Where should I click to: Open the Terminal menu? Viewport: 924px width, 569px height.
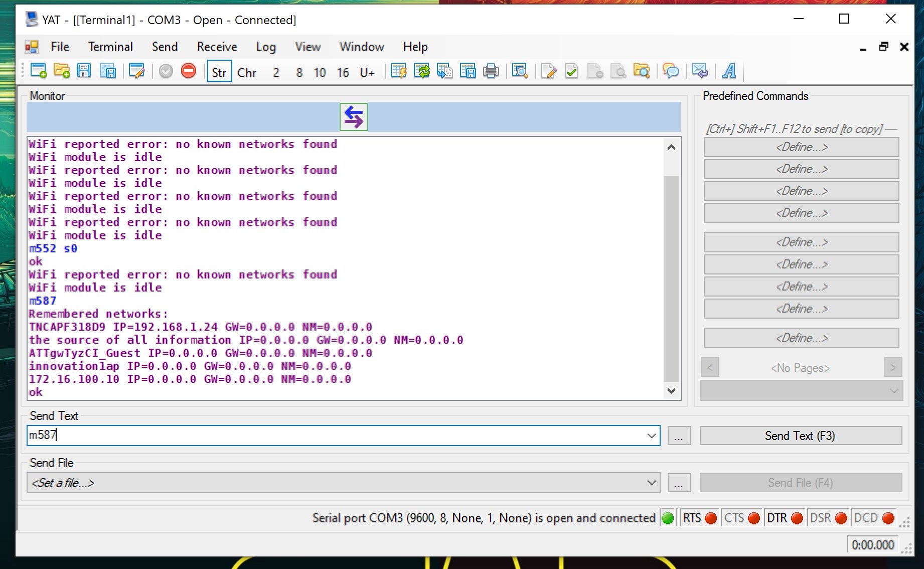point(110,47)
